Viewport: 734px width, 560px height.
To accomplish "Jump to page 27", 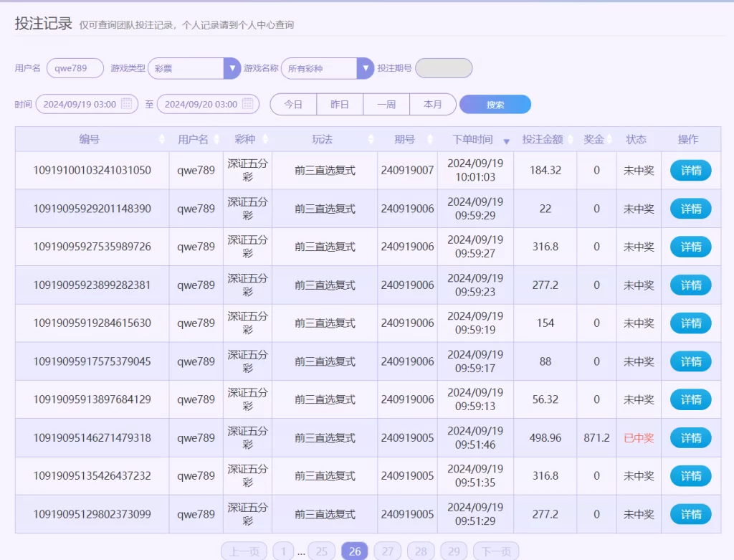I will click(388, 551).
